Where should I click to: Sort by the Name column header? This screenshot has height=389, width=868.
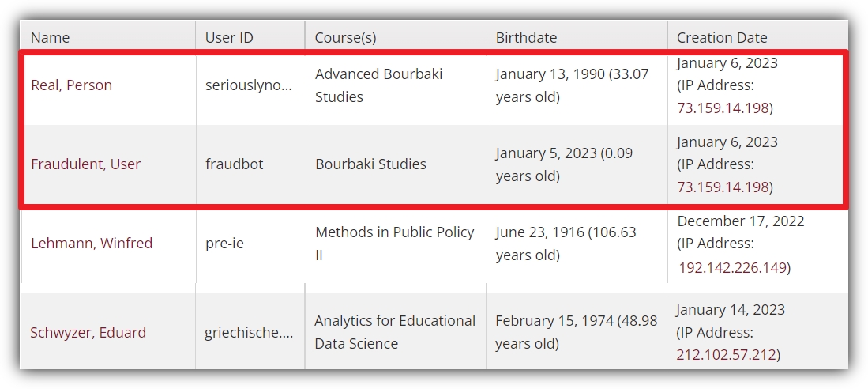[x=51, y=38]
